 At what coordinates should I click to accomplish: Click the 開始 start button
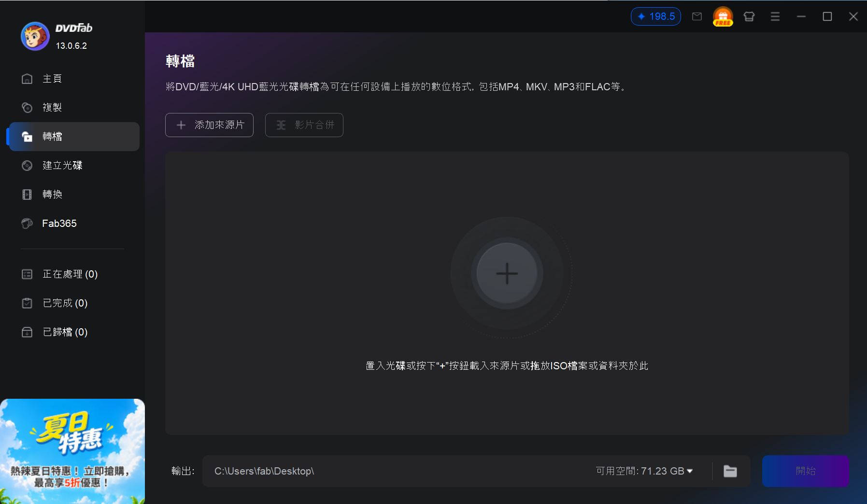pos(805,471)
